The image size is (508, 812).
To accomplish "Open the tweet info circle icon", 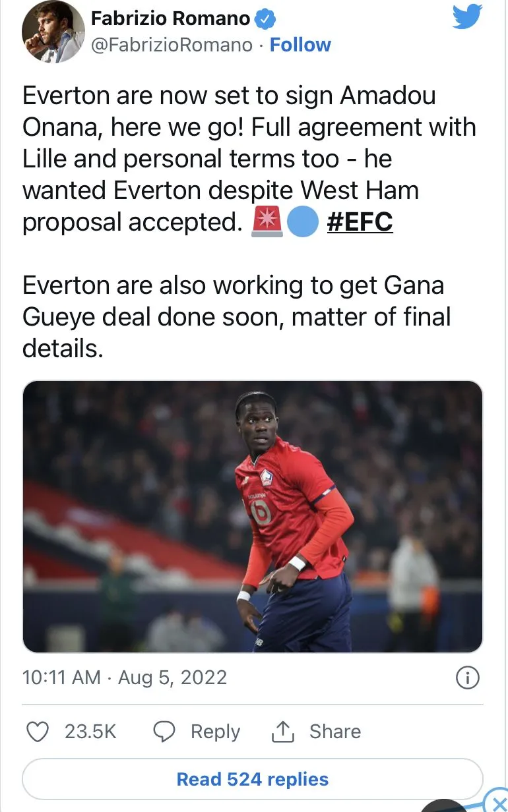I will click(x=468, y=678).
